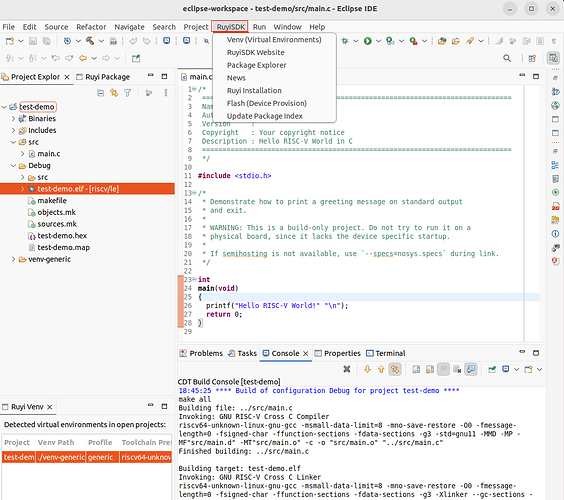Viewport: 564px width, 500px height.
Task: Switch to the Problems tab
Action: pos(201,353)
